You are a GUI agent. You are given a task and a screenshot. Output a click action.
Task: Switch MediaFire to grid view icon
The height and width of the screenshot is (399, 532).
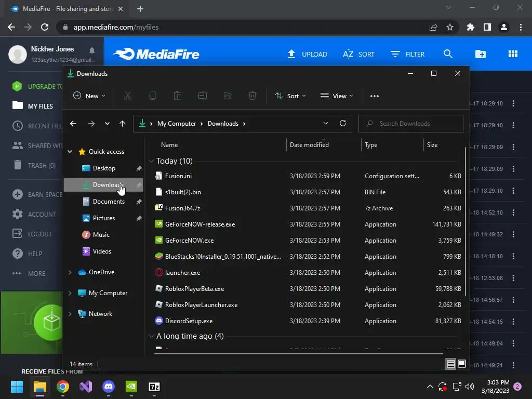[513, 54]
